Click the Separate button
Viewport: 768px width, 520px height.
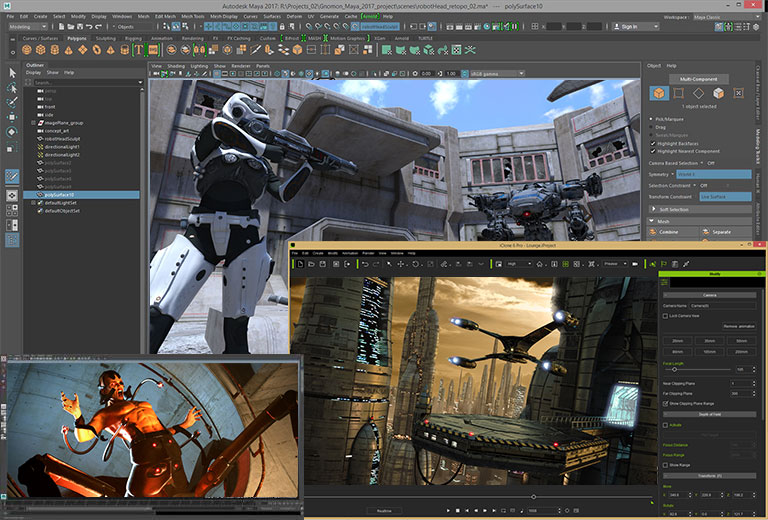tap(726, 232)
